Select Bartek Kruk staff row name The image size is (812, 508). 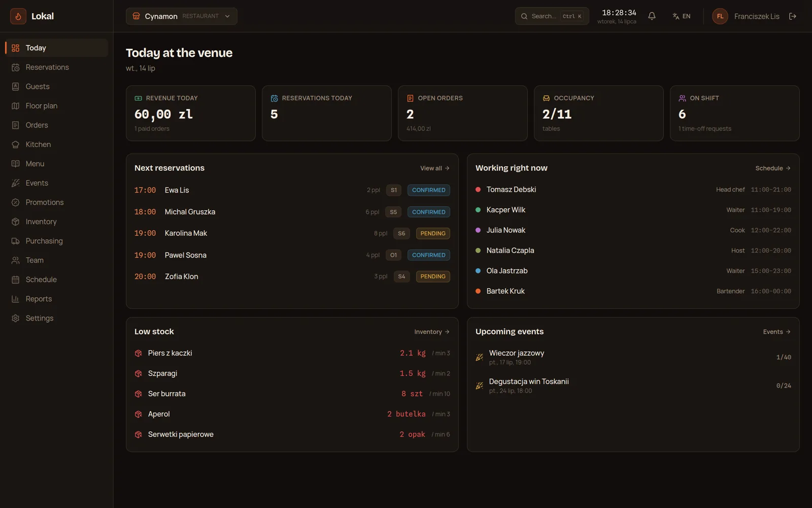[x=505, y=291]
